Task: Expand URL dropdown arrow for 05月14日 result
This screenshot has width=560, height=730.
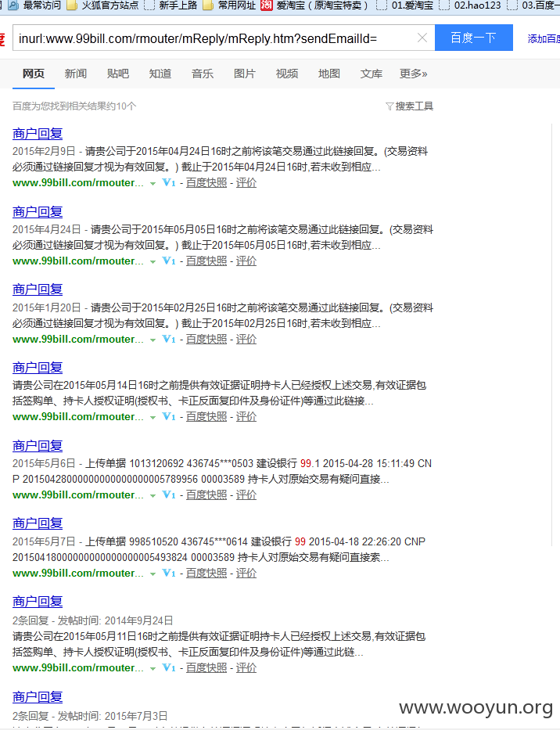Action: click(x=153, y=418)
